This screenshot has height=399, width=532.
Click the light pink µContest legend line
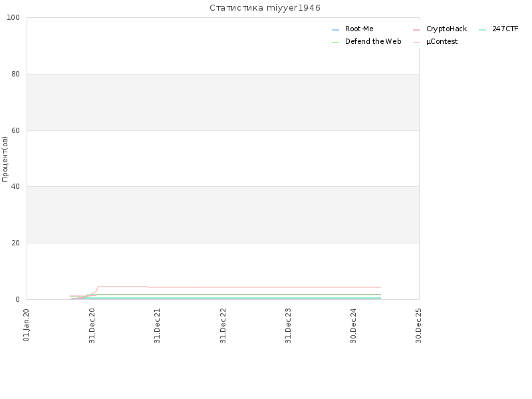pos(416,43)
